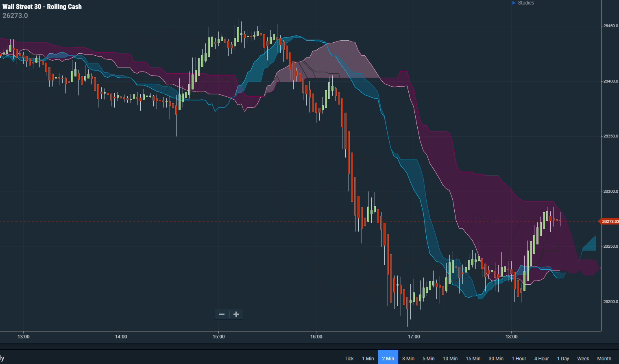
Task: Click the Wall Street 30 - Rolling Cash title
Action: [x=42, y=7]
